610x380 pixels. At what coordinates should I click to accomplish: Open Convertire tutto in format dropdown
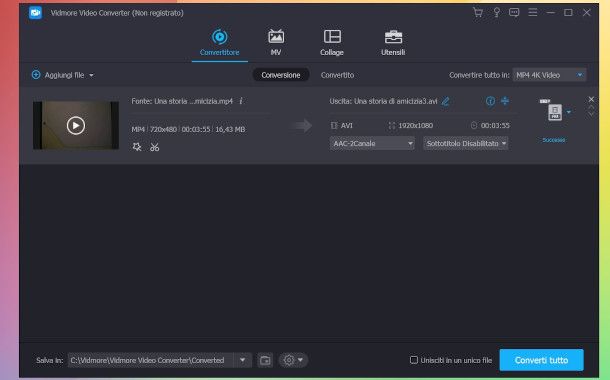tap(549, 75)
